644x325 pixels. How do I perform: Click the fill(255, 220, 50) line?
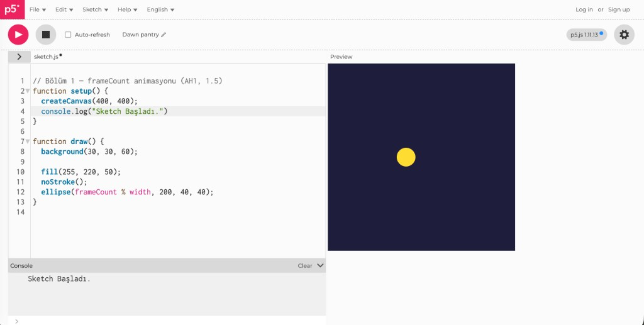click(x=81, y=172)
